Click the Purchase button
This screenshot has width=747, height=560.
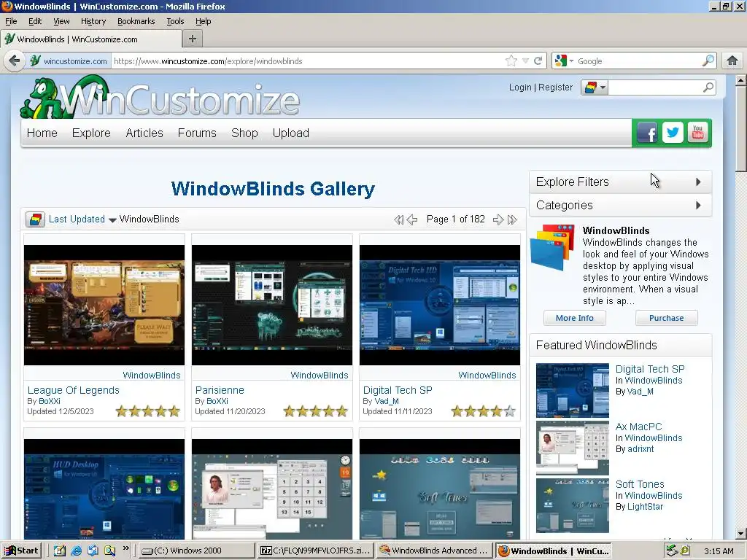[666, 318]
